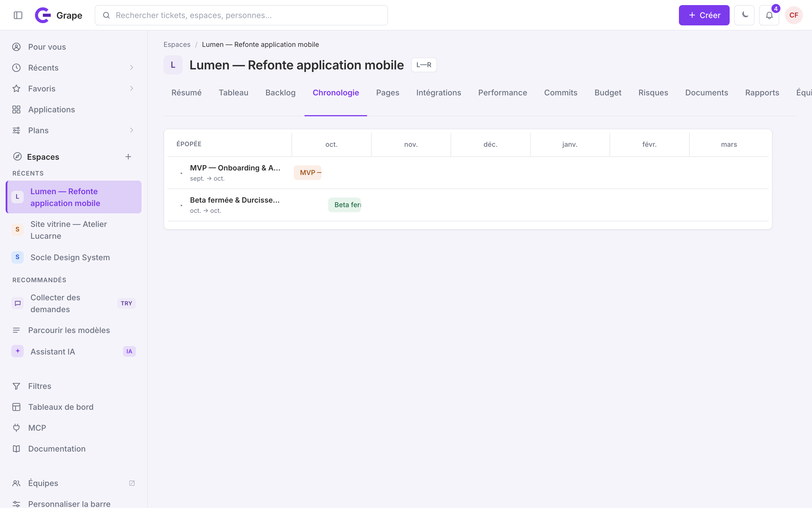The image size is (812, 508).
Task: Click the Filtres funnel icon
Action: 16,386
